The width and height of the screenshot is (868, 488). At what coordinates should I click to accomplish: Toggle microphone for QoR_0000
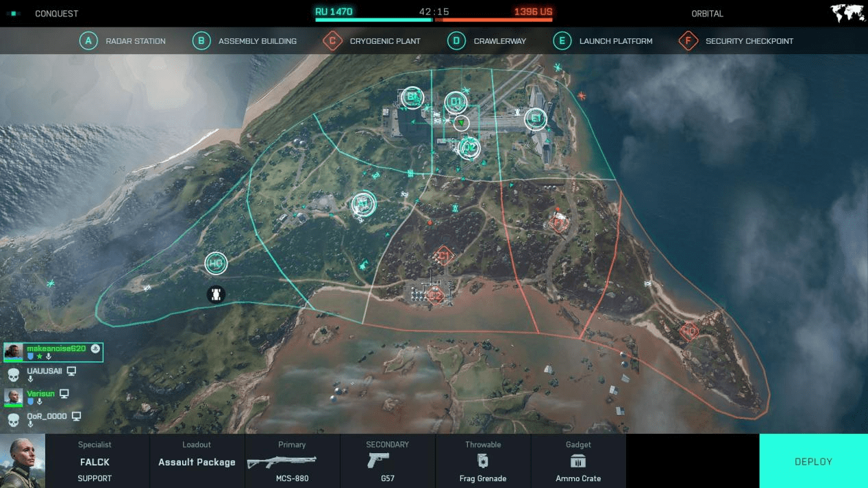[30, 424]
